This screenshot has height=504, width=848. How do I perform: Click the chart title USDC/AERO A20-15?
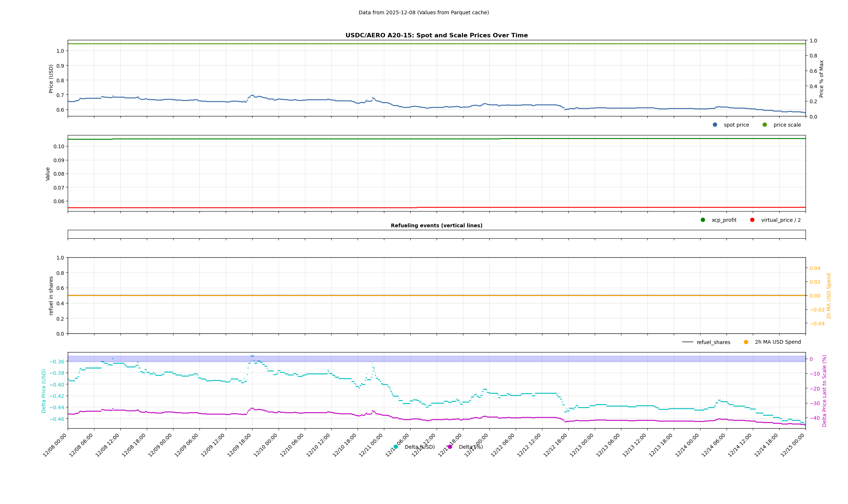click(436, 36)
